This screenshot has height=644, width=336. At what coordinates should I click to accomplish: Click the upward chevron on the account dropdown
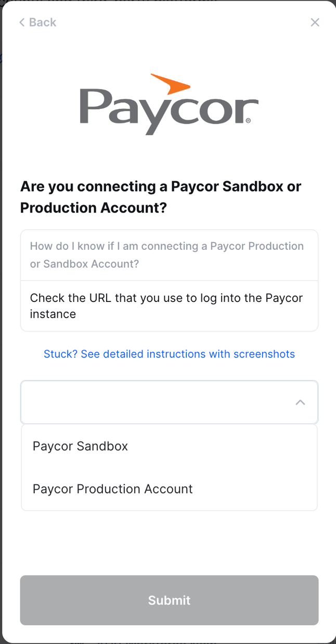pos(300,402)
